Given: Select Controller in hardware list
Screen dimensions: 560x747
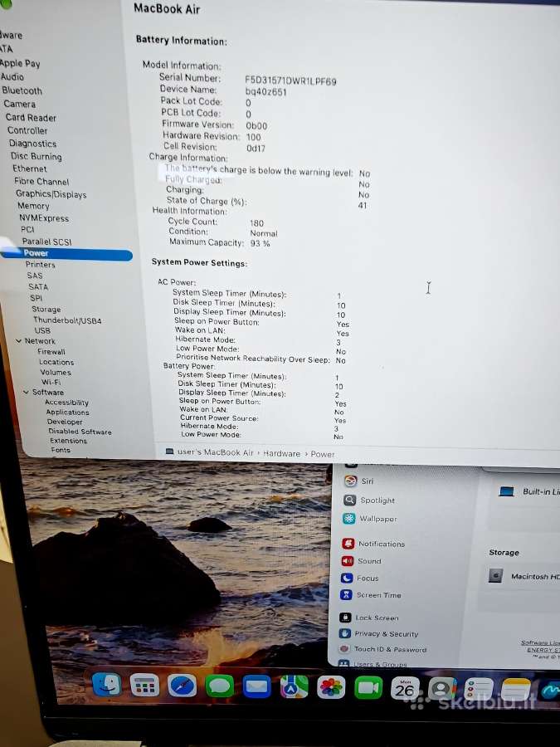Looking at the screenshot, I should (x=27, y=130).
